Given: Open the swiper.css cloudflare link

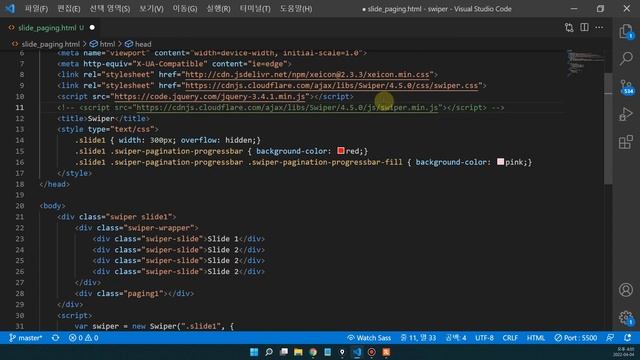Looking at the screenshot, I should click(331, 86).
